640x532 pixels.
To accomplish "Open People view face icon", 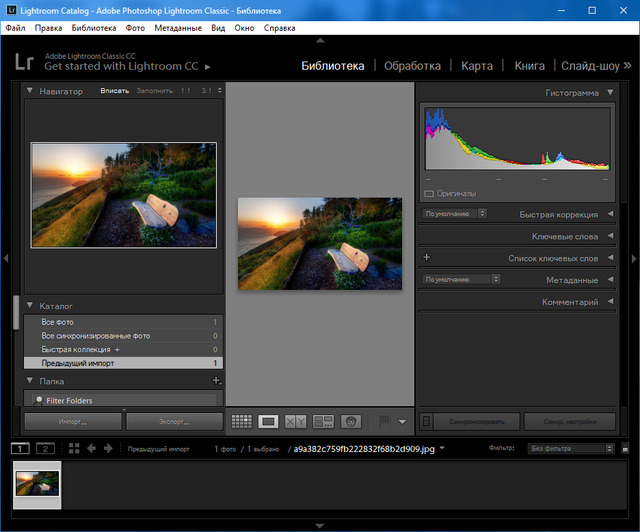I will coord(350,422).
